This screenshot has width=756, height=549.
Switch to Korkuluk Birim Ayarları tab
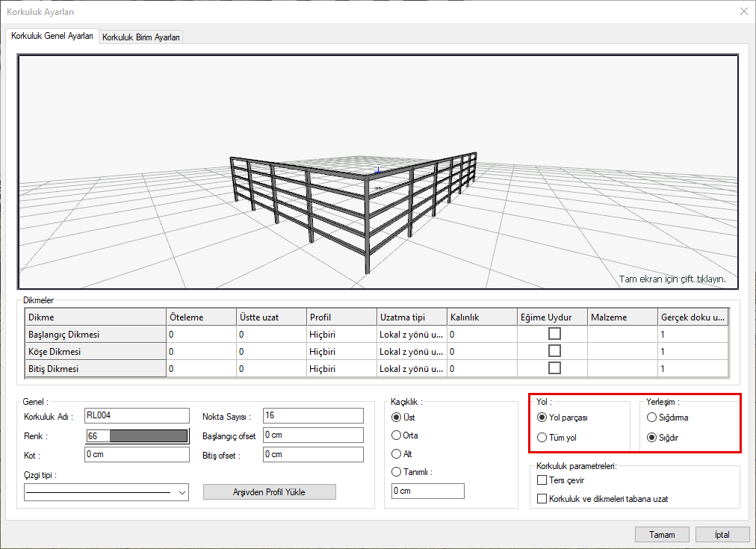coord(141,37)
